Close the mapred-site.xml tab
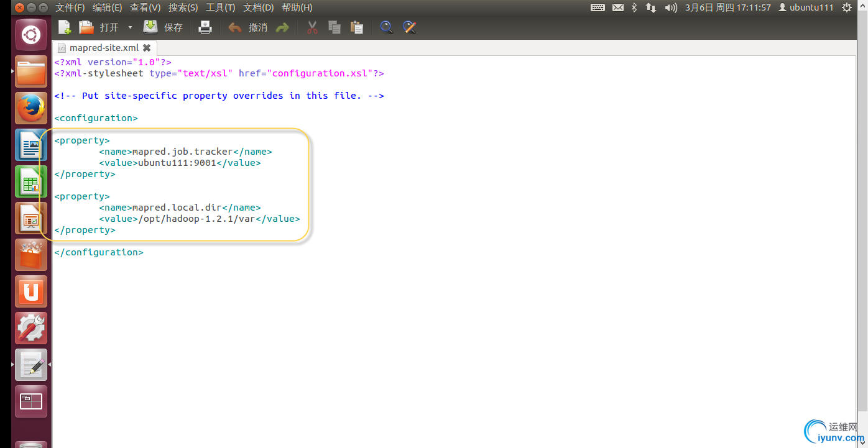This screenshot has width=868, height=448. [x=147, y=48]
